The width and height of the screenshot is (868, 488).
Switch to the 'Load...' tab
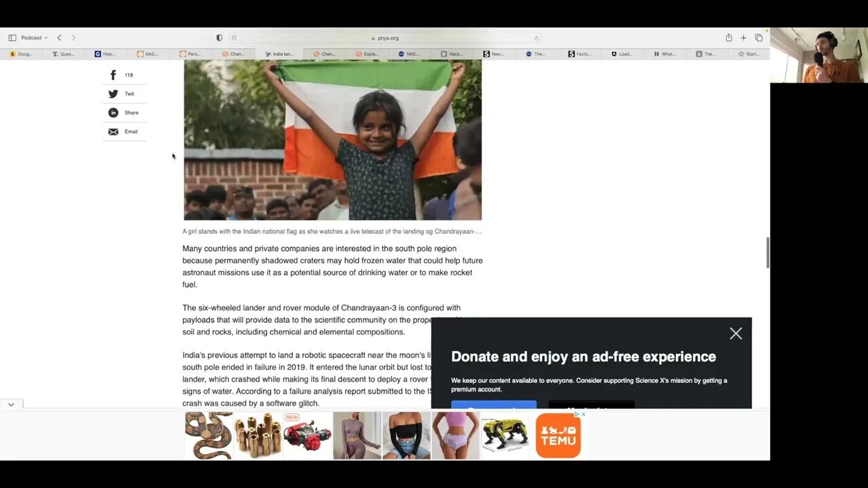622,54
